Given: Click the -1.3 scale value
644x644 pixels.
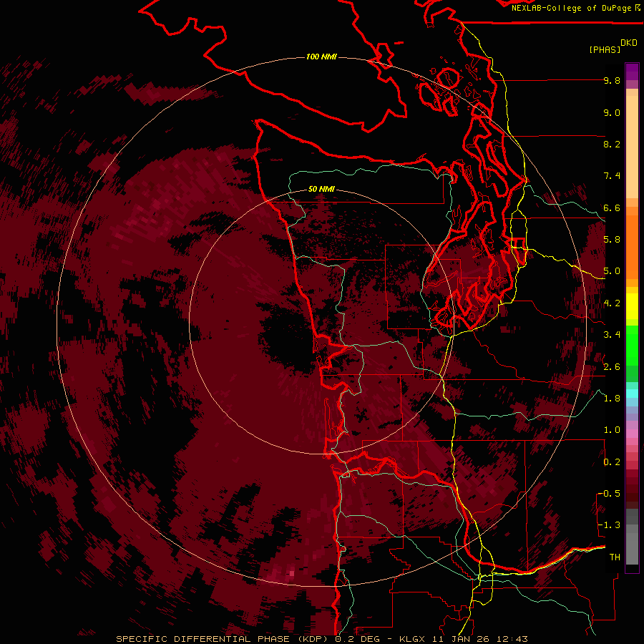Looking at the screenshot, I should pos(610,526).
